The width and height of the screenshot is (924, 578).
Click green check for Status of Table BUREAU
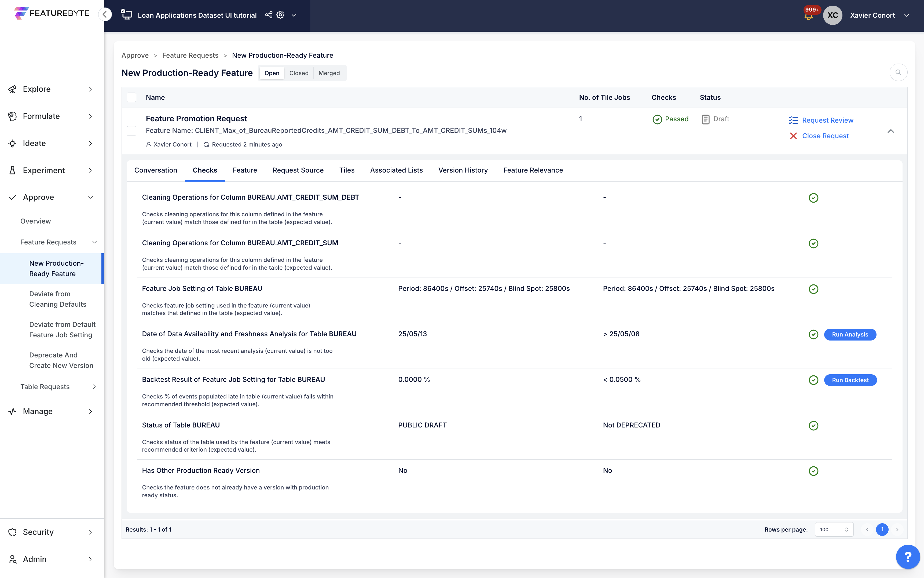(813, 426)
